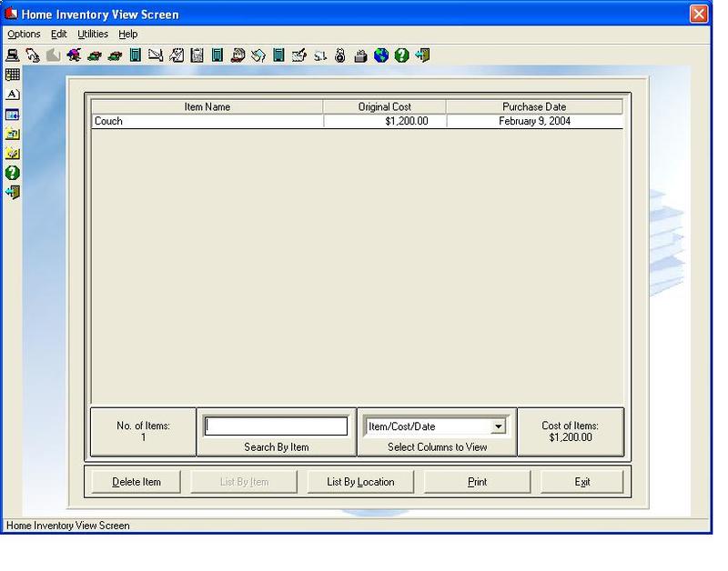Click the February 9, 2004 date cell
This screenshot has width=728, height=571.
pyautogui.click(x=534, y=121)
